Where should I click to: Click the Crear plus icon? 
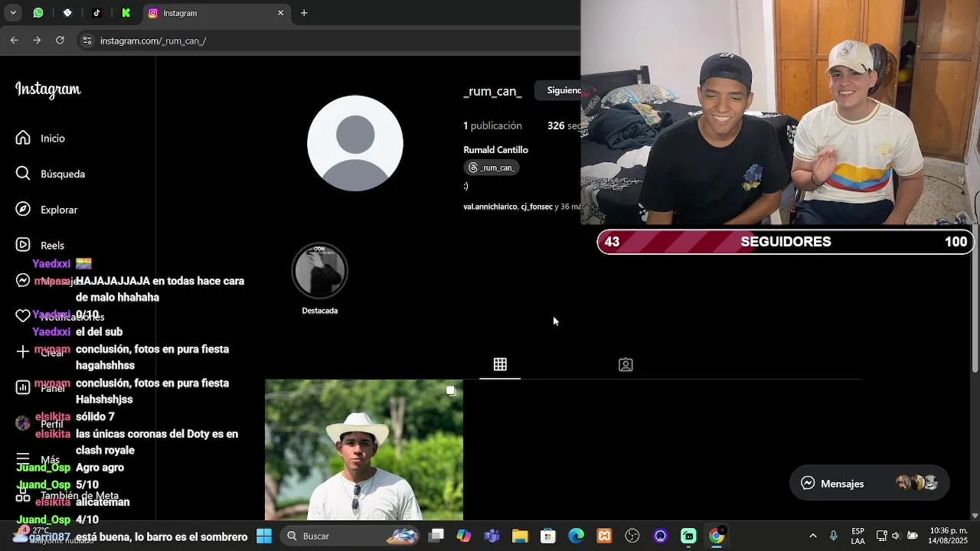tap(23, 352)
